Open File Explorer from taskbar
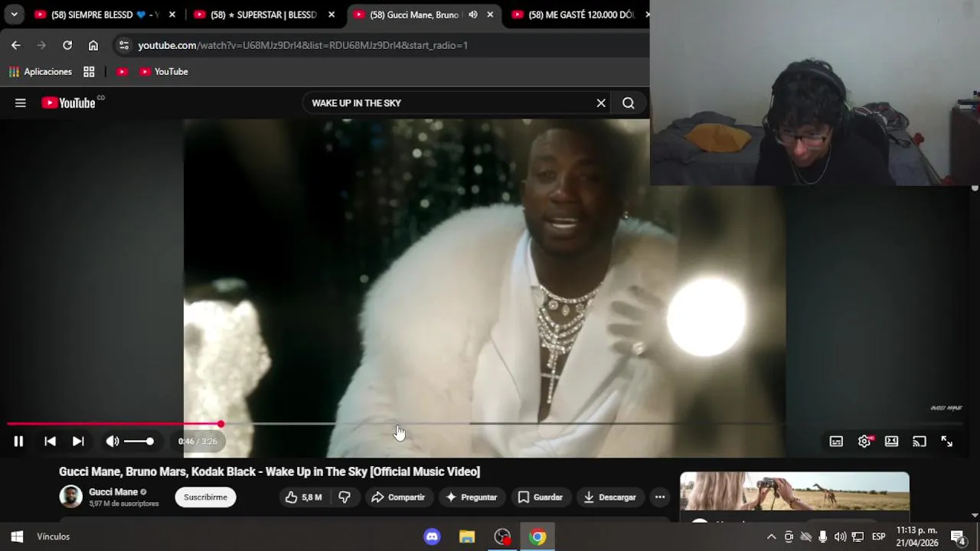980x551 pixels. click(467, 536)
